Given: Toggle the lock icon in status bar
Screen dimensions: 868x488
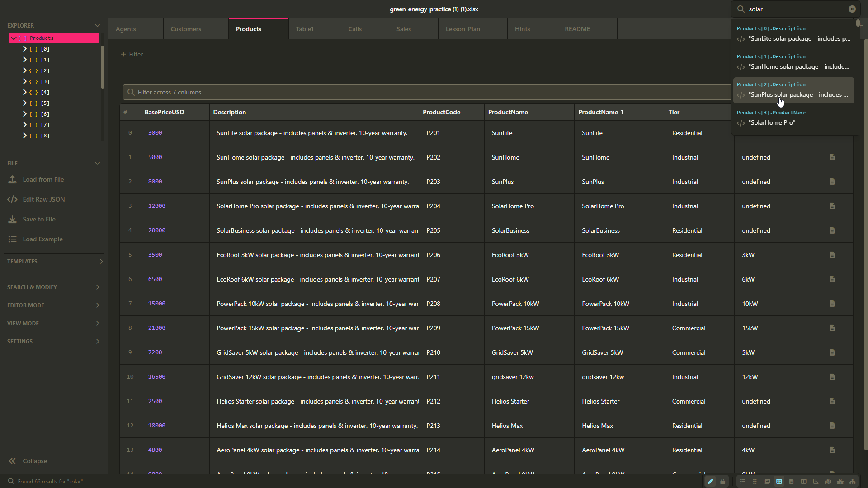Looking at the screenshot, I should (722, 482).
